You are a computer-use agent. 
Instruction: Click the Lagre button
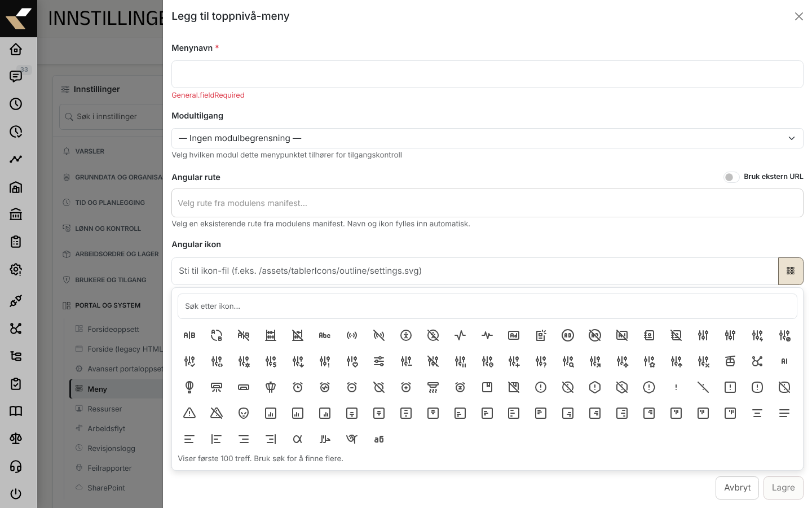[x=783, y=488]
